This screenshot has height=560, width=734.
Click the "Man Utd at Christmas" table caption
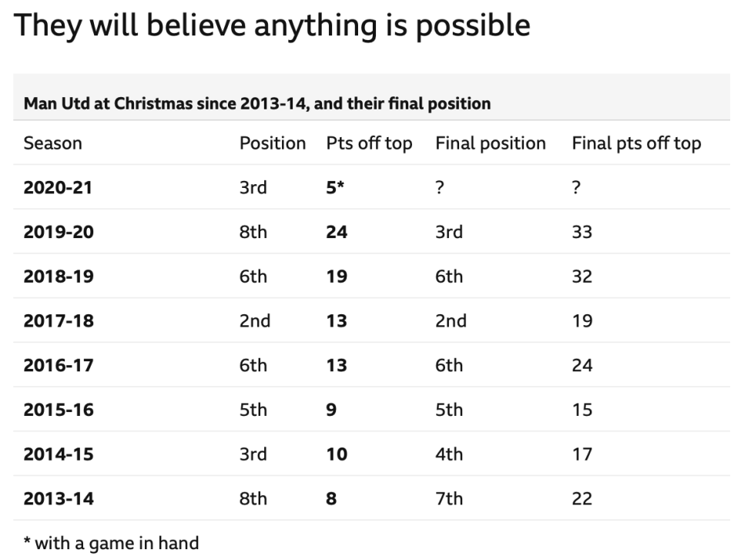tap(257, 103)
